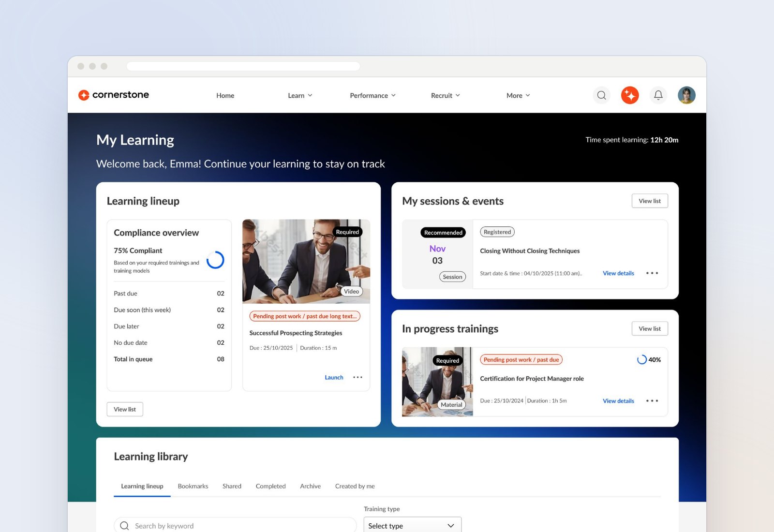Open the notifications bell
This screenshot has width=774, height=532.
(x=658, y=95)
